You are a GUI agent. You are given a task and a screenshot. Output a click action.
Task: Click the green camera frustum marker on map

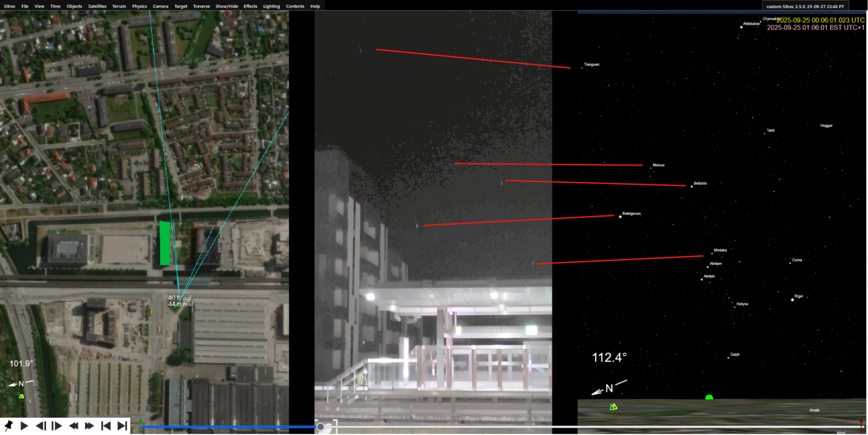(165, 243)
